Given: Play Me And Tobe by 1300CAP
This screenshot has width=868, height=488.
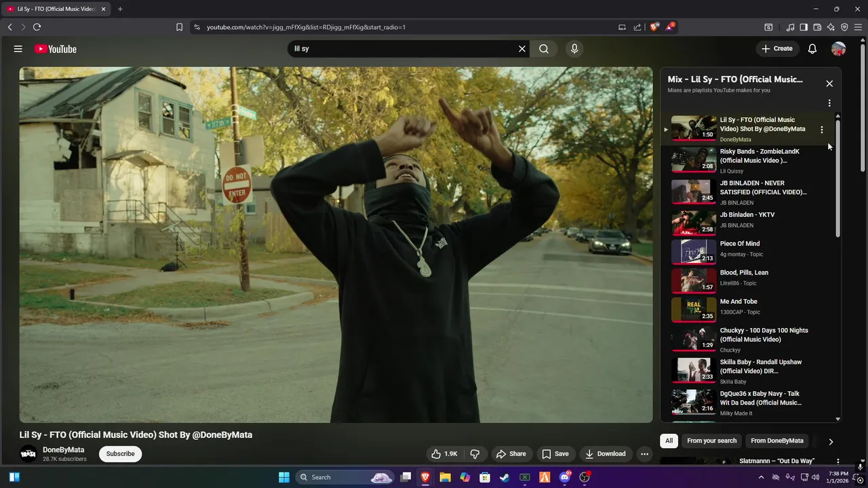Looking at the screenshot, I should (747, 309).
